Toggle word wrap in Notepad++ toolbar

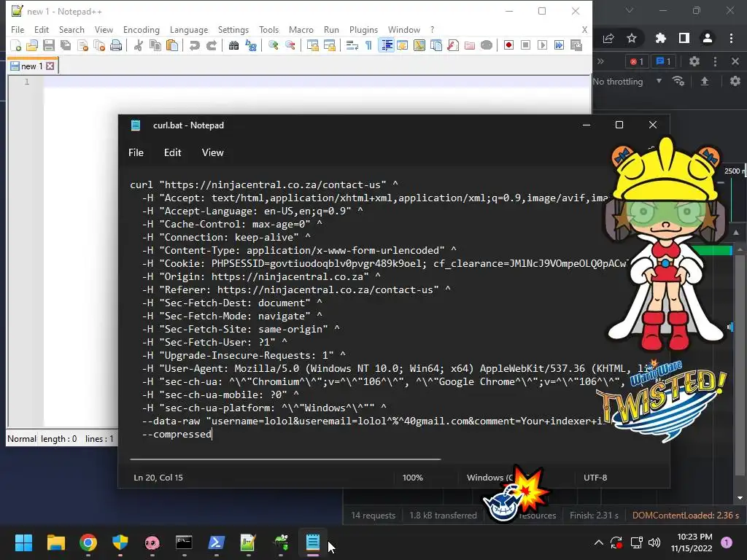coord(352,45)
